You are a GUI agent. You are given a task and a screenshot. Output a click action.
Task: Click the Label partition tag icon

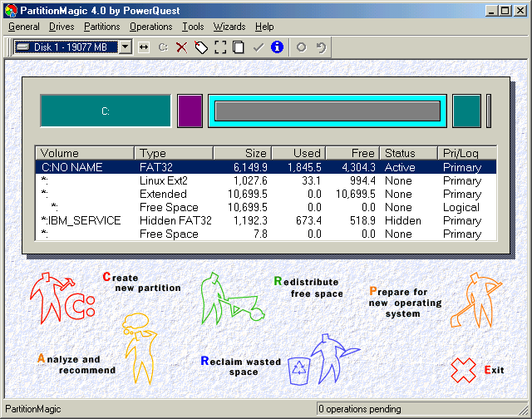coord(201,47)
